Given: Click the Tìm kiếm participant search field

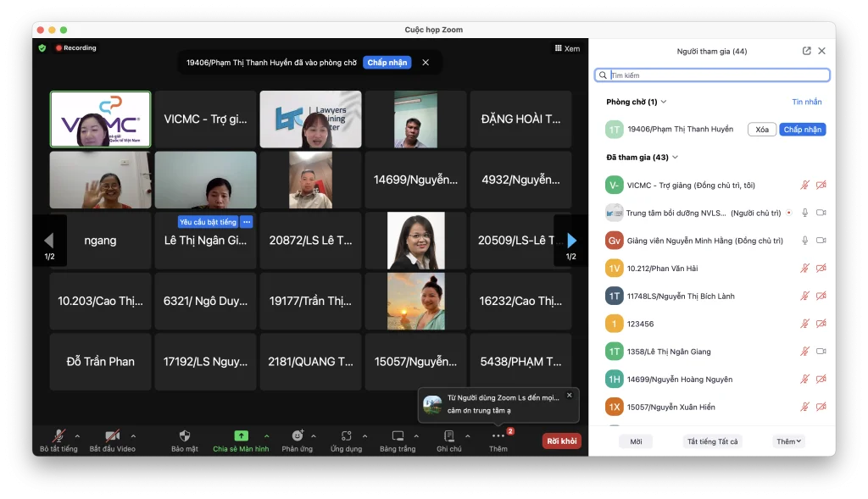Looking at the screenshot, I should click(716, 75).
